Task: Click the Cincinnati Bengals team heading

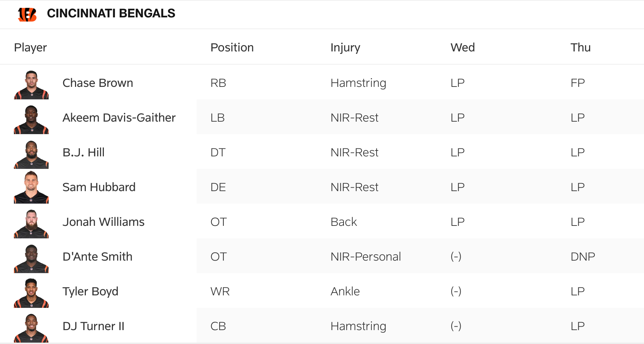Action: 111,14
